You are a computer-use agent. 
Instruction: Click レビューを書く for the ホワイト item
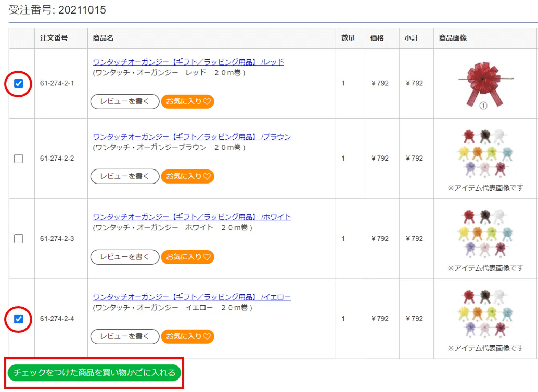coord(125,257)
